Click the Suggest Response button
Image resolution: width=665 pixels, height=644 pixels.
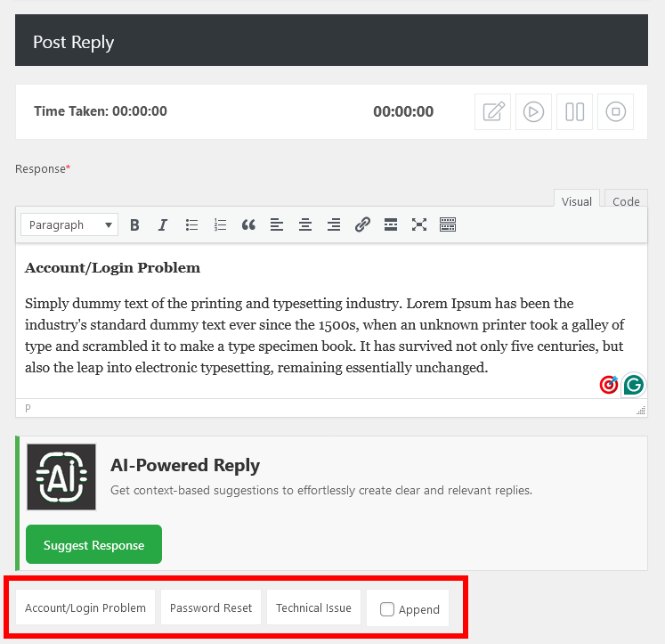coord(93,545)
